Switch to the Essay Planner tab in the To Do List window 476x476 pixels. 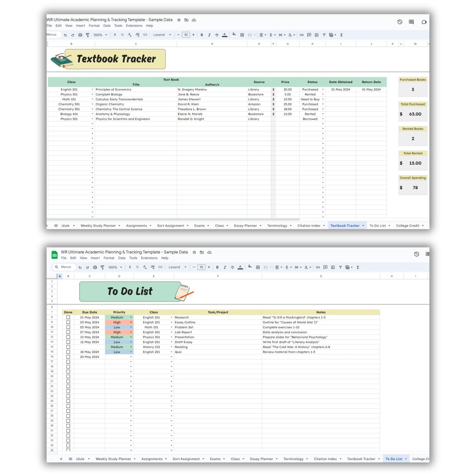[261, 459]
